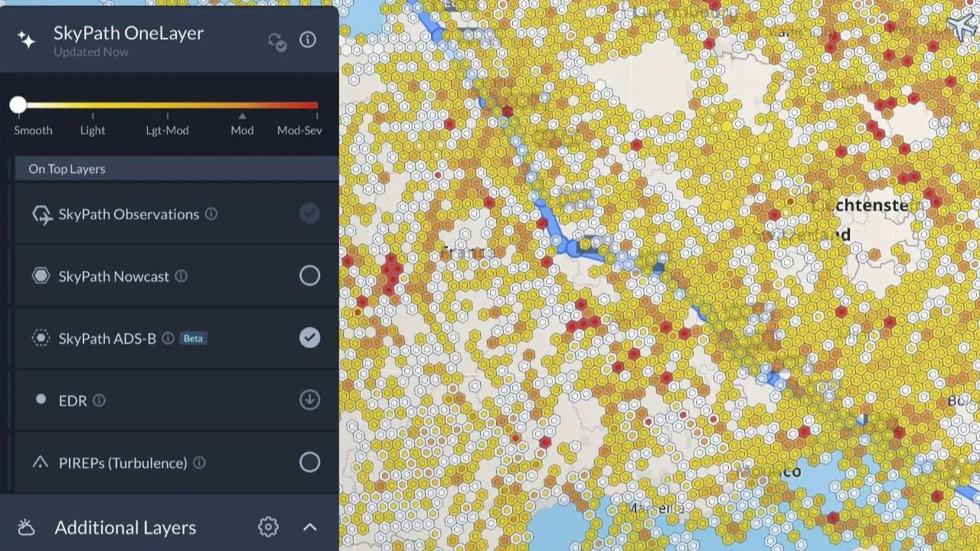This screenshot has width=980, height=551.
Task: Click the Beta badge next to ADS-B
Action: [x=194, y=338]
